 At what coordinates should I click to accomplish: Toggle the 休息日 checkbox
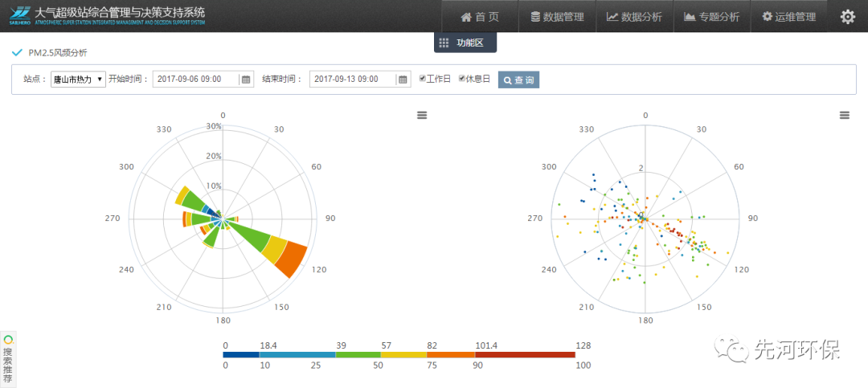coord(462,79)
